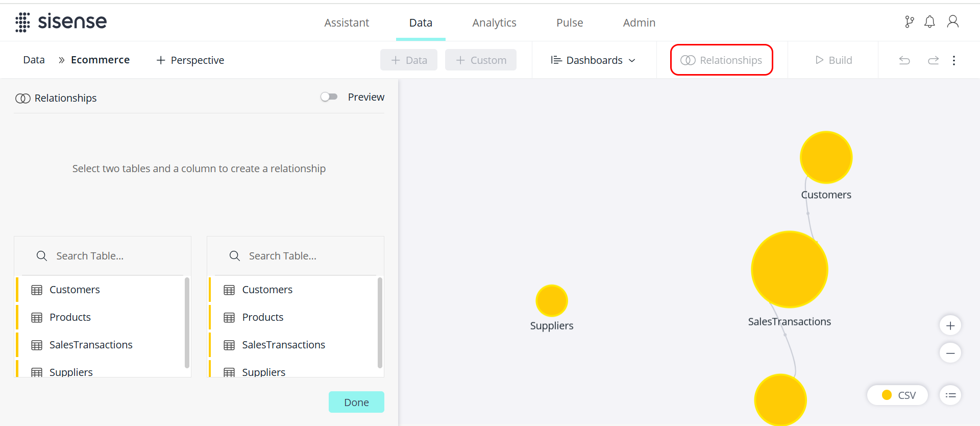Toggle the Preview switch

(x=329, y=97)
